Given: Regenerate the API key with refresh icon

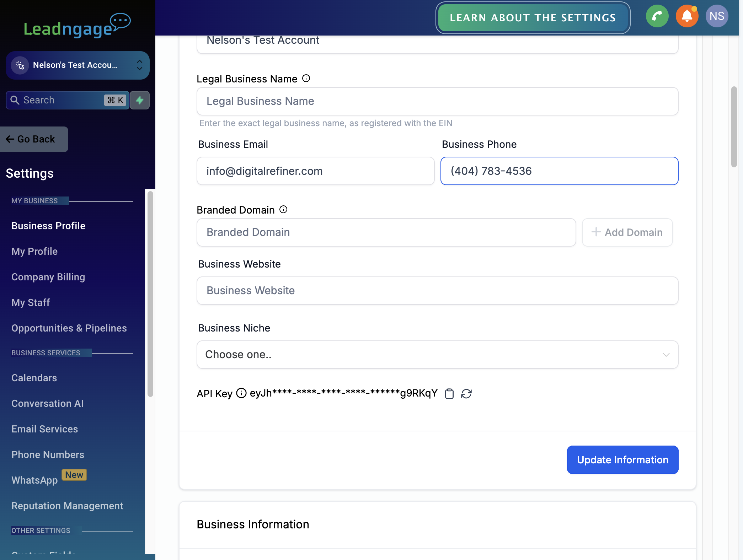Looking at the screenshot, I should point(466,394).
